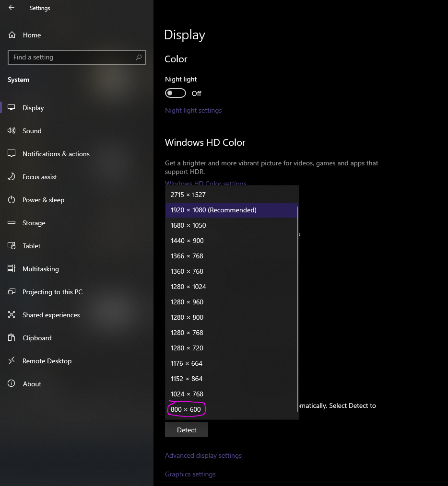Open Sound settings via speaker icon
Screen dimensions: 448x486
(12, 131)
